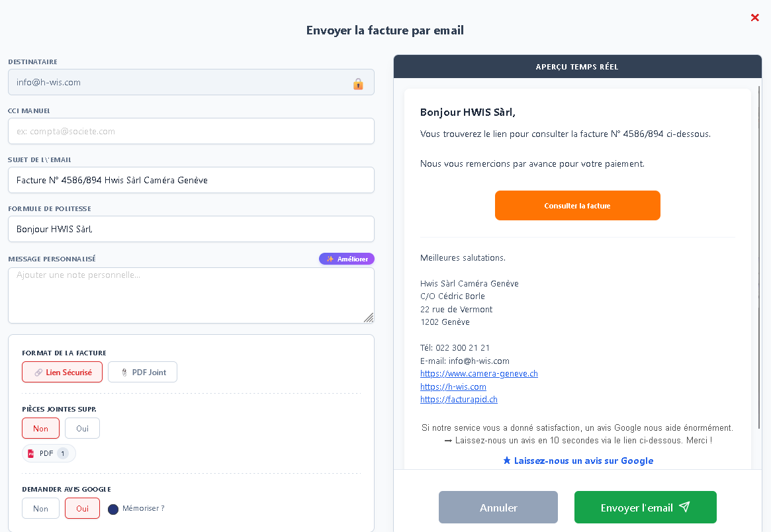The width and height of the screenshot is (771, 532).
Task: Select the Lien Sécurisé invoice format
Action: click(x=62, y=373)
